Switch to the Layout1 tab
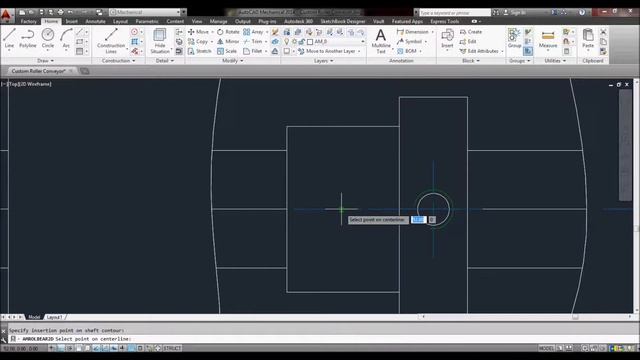This screenshot has height=360, width=640. point(54,317)
